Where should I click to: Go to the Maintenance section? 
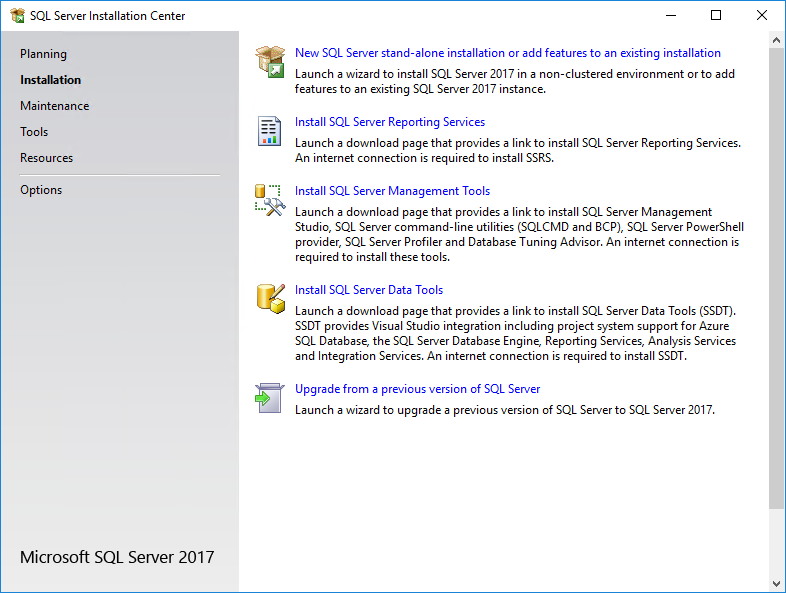coord(55,106)
